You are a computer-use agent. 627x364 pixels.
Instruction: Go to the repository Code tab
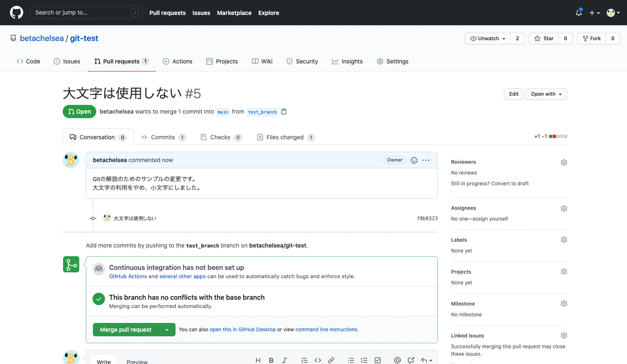point(28,61)
